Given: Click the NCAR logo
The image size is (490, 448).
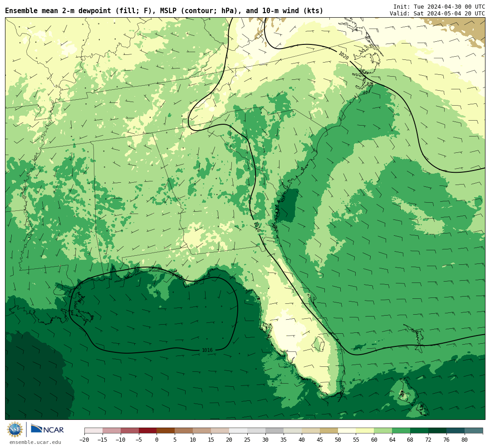Looking at the screenshot, I should tap(47, 429).
